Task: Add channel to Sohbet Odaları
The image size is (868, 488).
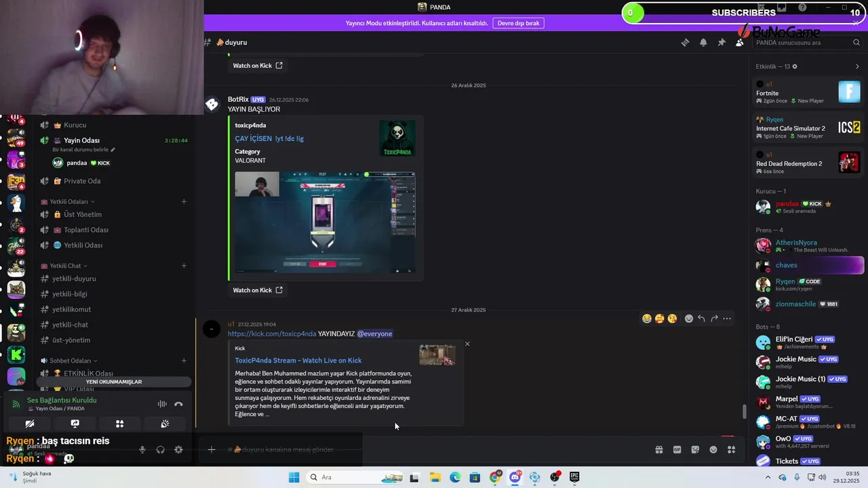Action: point(184,361)
